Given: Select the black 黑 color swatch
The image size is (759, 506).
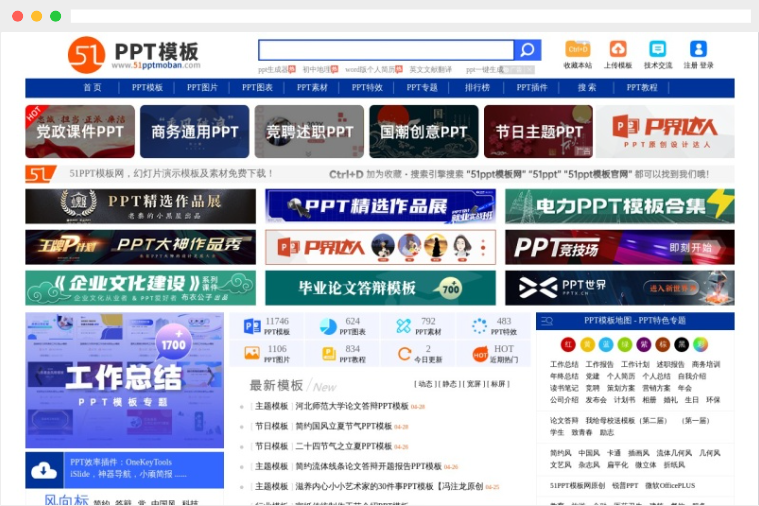Looking at the screenshot, I should 681,344.
